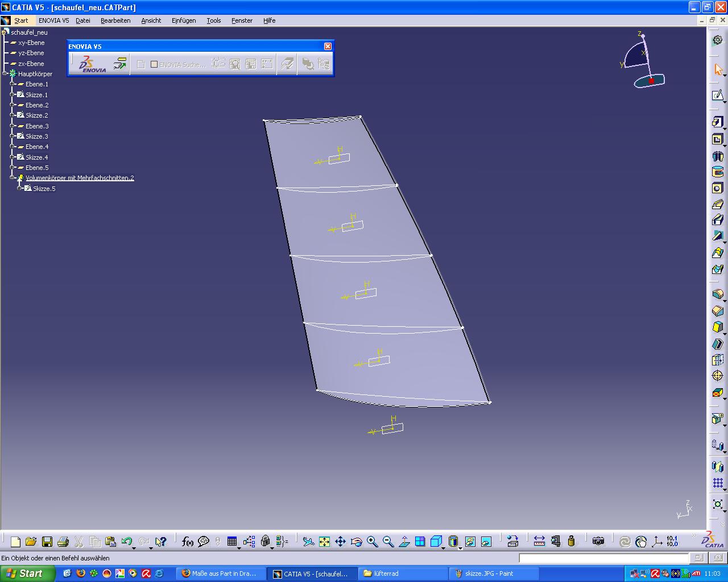Screen dimensions: 728x582
Task: Fit all in view
Action: click(x=324, y=542)
